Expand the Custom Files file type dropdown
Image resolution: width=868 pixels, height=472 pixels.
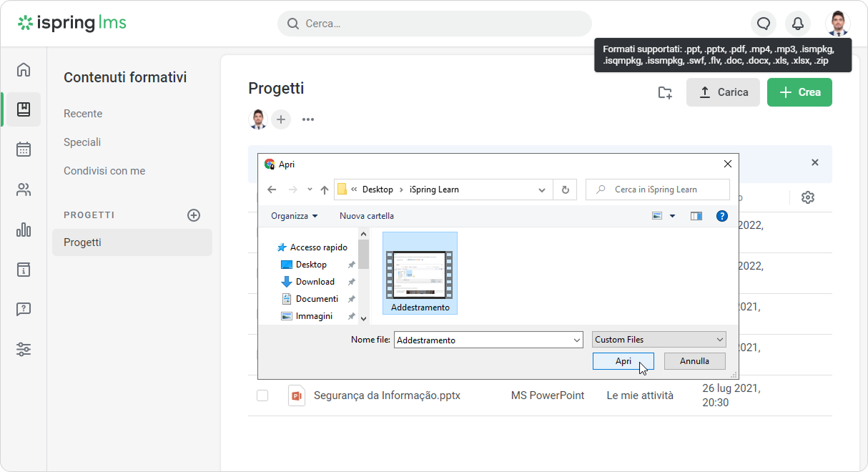(x=719, y=340)
